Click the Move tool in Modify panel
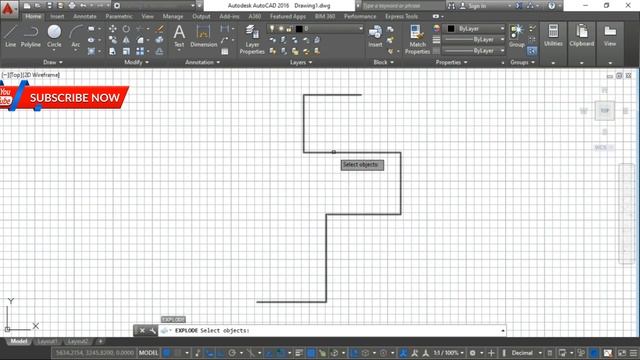Screen dimensions: 640x360 click(112, 29)
